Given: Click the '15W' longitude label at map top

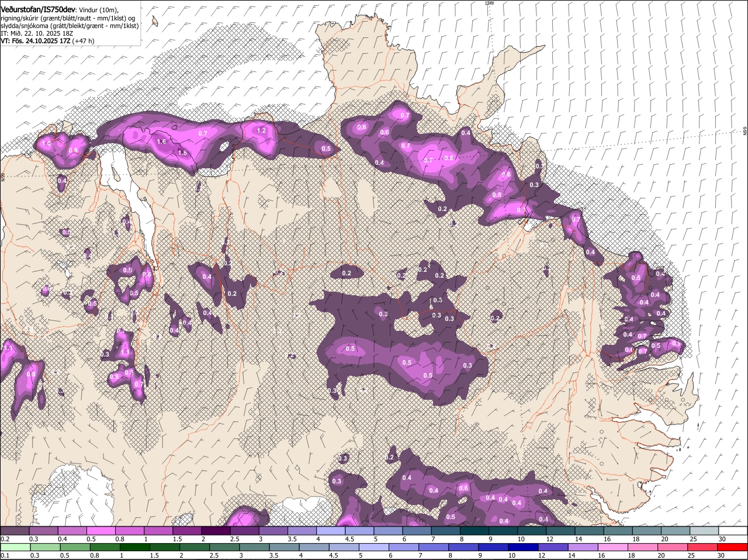Looking at the screenshot, I should click(489, 3).
